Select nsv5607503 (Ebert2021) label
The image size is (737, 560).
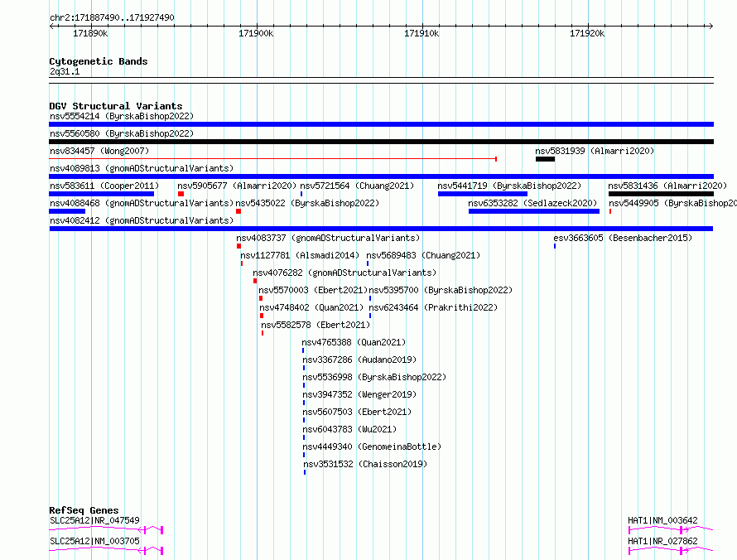point(357,412)
